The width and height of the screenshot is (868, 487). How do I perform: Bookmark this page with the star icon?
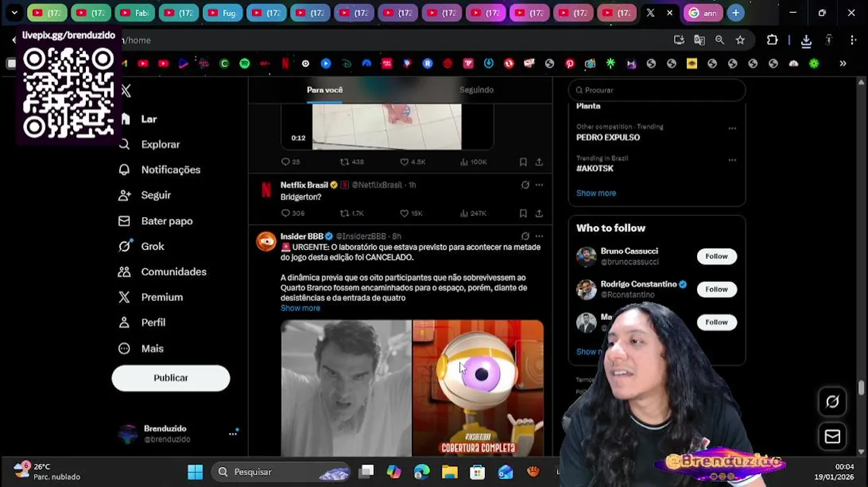pos(740,40)
